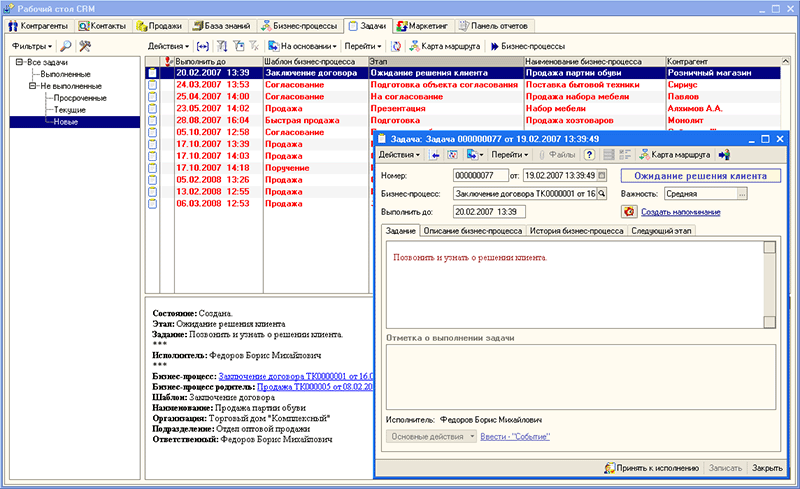Click the Номер field 000000077

click(481, 176)
